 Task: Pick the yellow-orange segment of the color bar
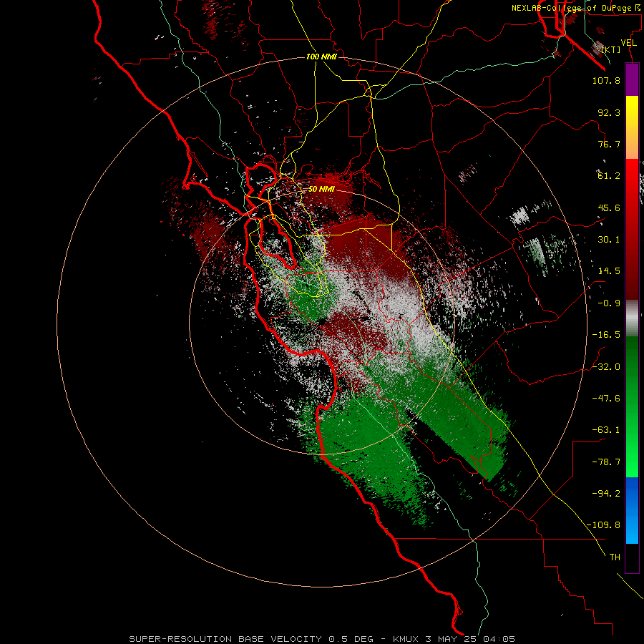632,127
